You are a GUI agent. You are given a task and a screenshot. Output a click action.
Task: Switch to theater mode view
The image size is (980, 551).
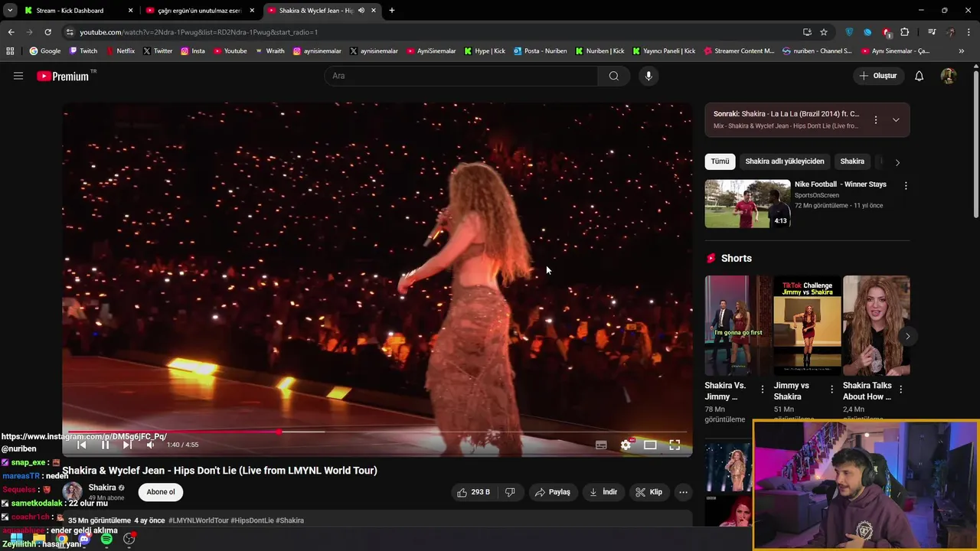click(x=650, y=445)
